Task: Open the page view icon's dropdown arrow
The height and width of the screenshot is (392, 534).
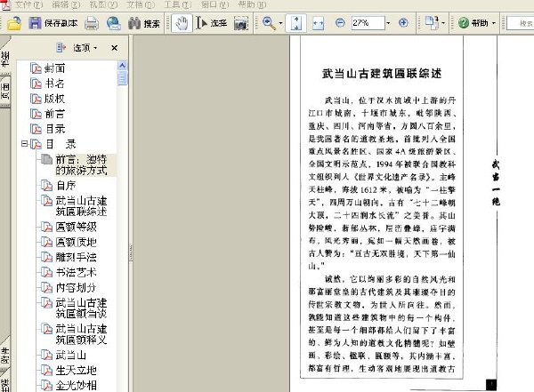Action: click(443, 23)
